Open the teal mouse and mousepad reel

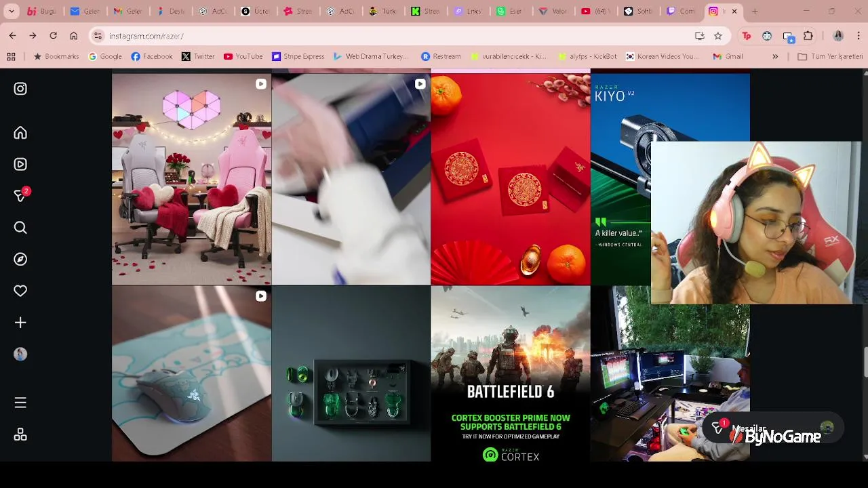(x=191, y=373)
